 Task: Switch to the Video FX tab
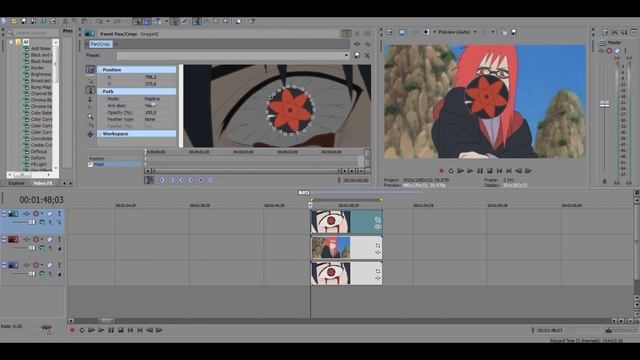coord(42,183)
